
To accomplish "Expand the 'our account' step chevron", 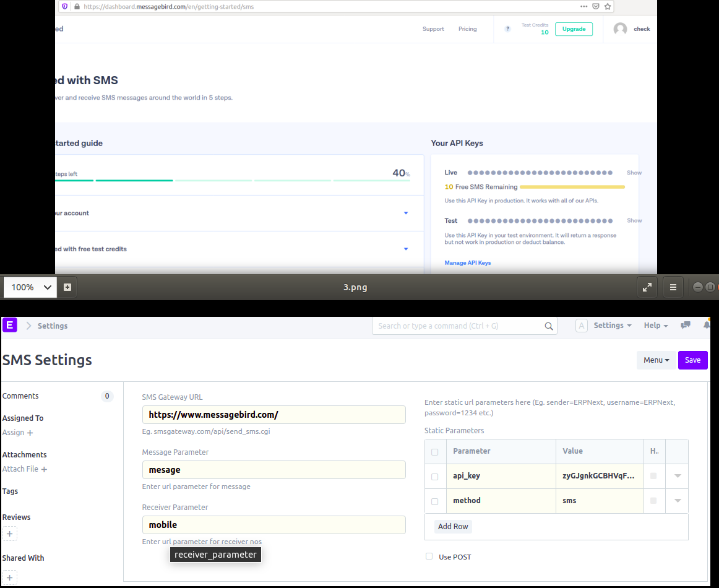I will (406, 213).
